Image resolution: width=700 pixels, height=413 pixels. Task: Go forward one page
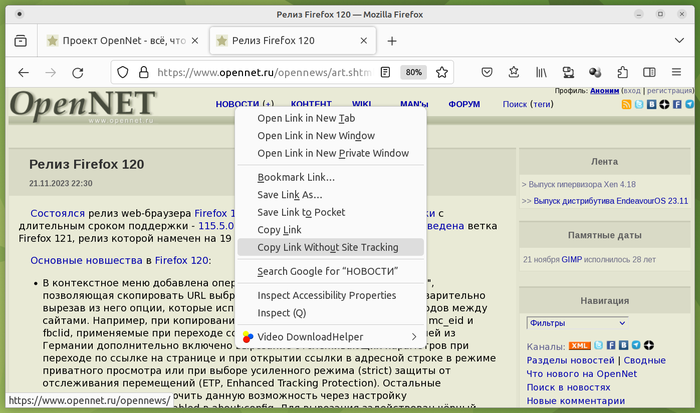tap(50, 72)
